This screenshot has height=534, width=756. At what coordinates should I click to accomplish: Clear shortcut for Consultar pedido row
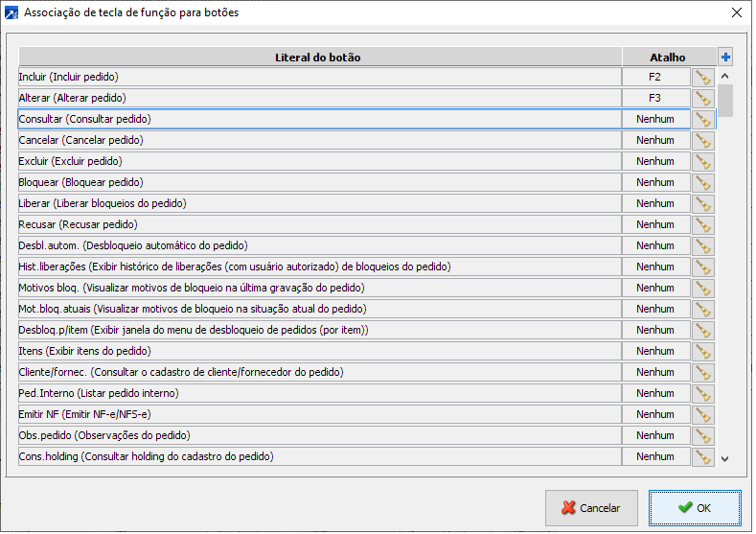[x=703, y=120]
